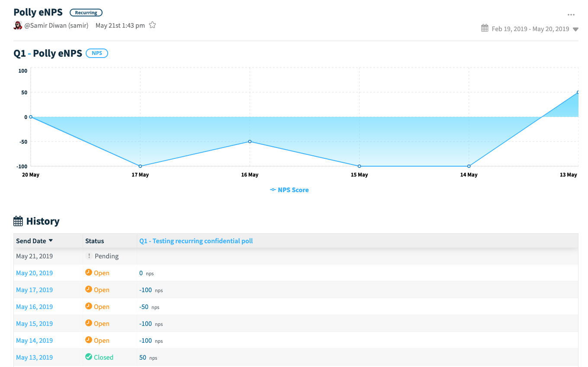The image size is (588, 367).
Task: Click the Pending status exclamation icon
Action: pyautogui.click(x=89, y=256)
